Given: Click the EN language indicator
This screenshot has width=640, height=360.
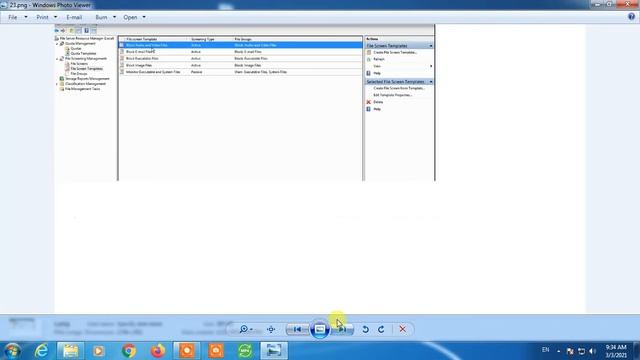Looking at the screenshot, I should click(545, 350).
